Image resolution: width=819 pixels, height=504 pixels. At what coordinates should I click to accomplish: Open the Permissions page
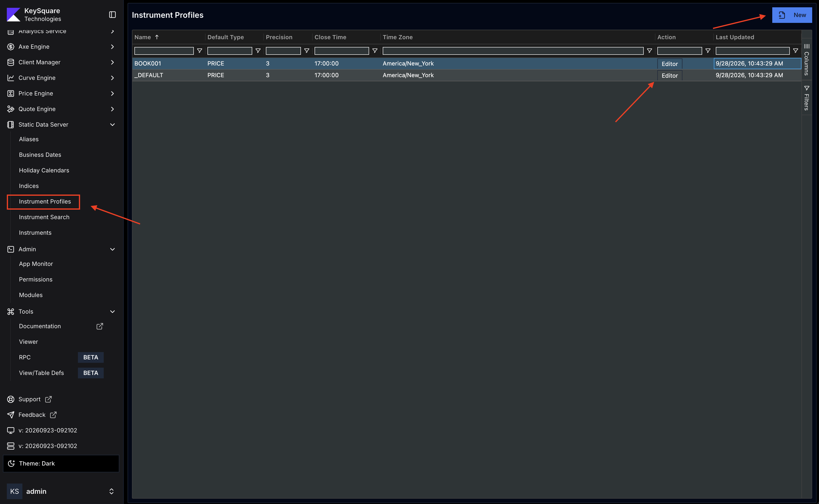[x=36, y=279]
